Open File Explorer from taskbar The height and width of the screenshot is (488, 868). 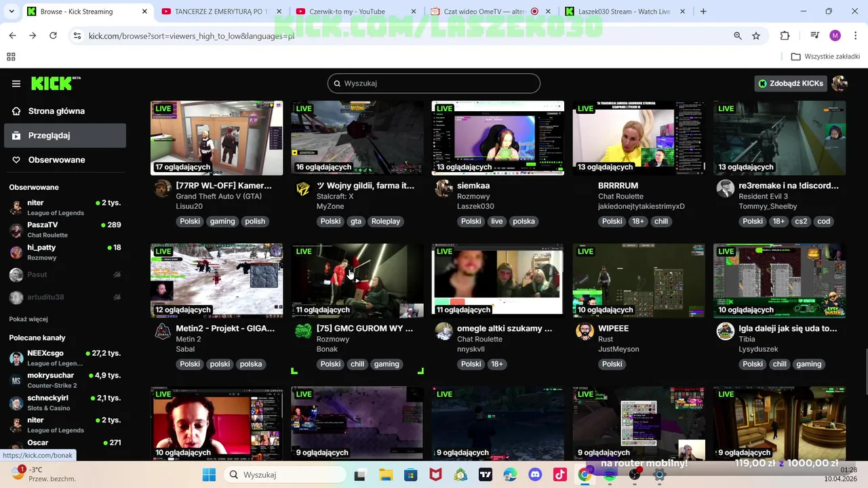point(385,474)
